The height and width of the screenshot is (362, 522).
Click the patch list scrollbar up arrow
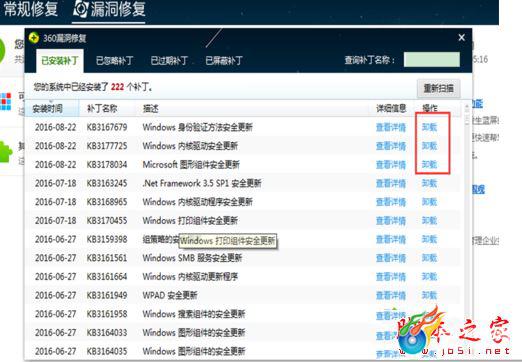point(467,106)
